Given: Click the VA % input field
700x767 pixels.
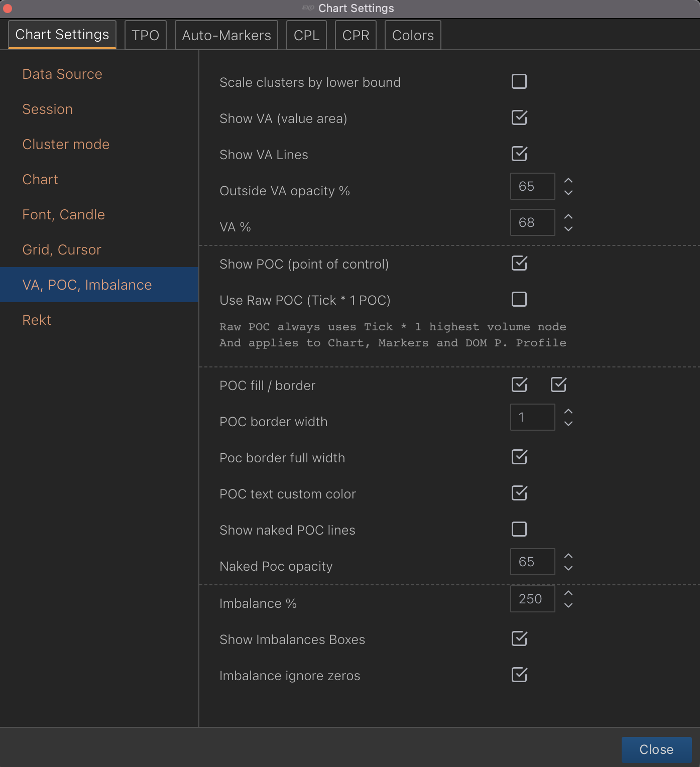Looking at the screenshot, I should [533, 222].
